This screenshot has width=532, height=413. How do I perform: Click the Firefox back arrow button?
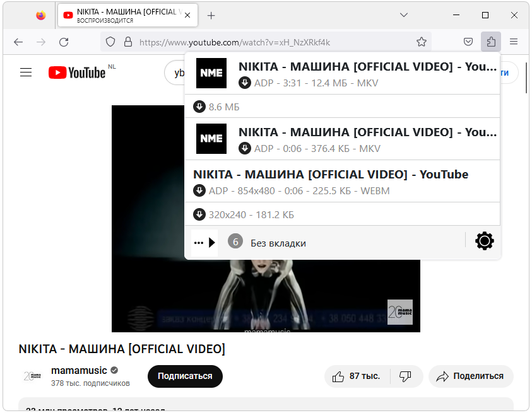click(18, 42)
